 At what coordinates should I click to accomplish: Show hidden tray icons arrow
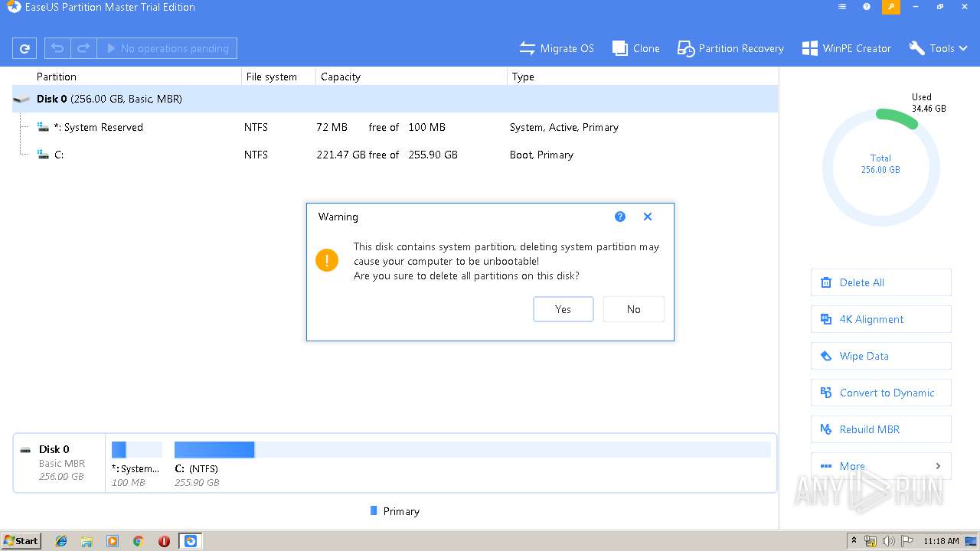tap(854, 540)
